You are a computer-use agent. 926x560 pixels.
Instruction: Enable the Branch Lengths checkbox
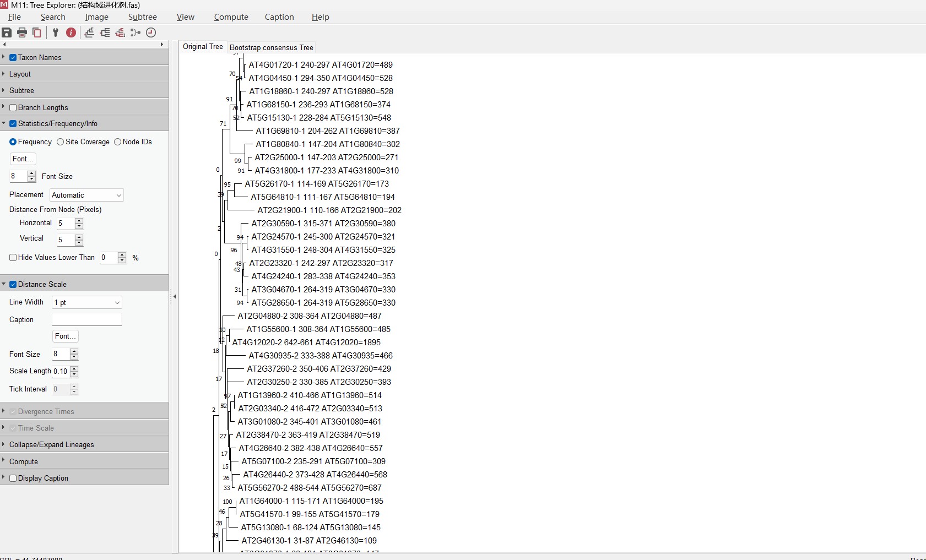click(x=13, y=108)
